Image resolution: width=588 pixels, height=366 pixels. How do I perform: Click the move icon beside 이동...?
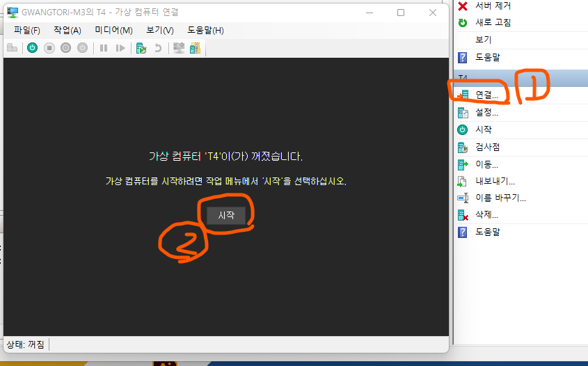point(463,165)
